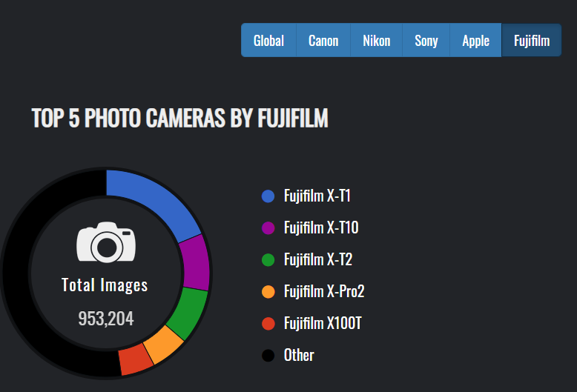Switch to the Apple tab
The image size is (577, 392).
(x=475, y=41)
